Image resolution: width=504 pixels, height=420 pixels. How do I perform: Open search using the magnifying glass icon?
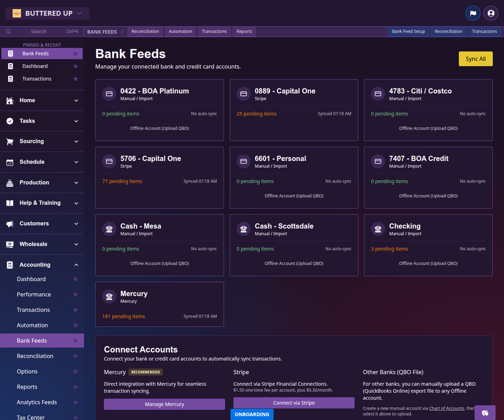click(x=8, y=31)
